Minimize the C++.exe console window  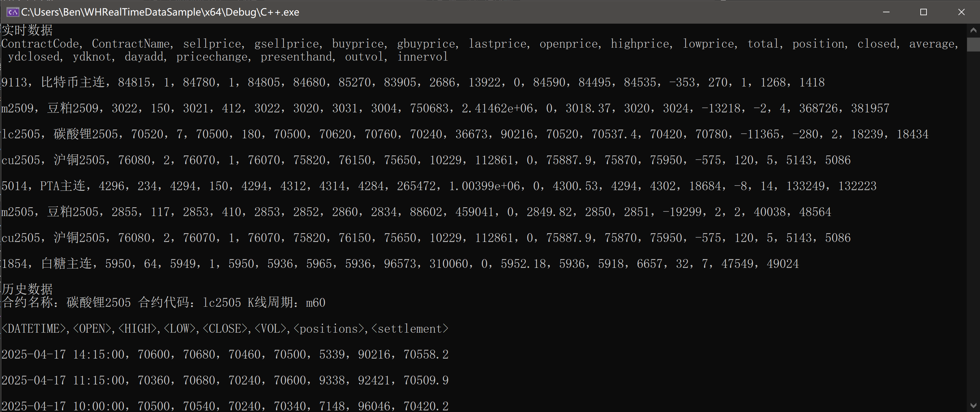886,12
